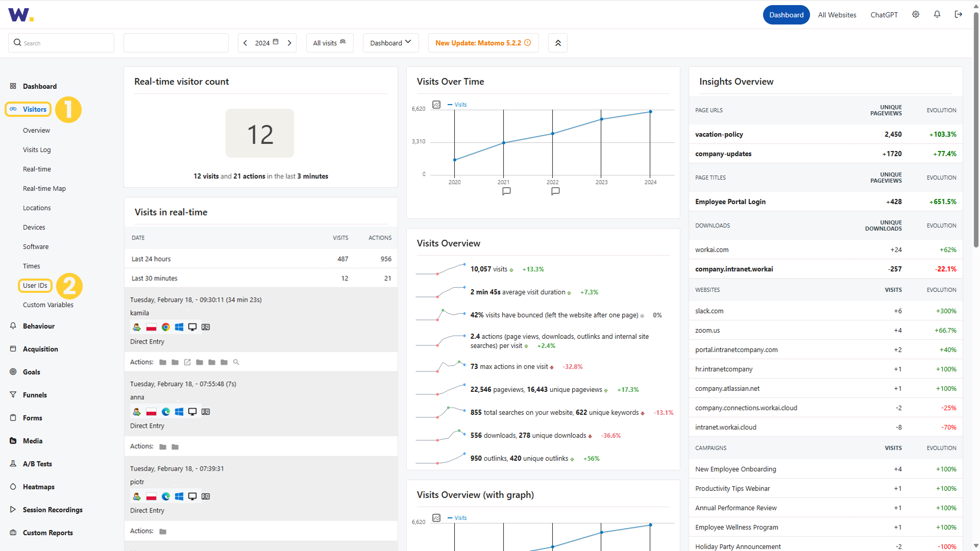The height and width of the screenshot is (551, 980).
Task: Expand the Goals section in the sidebar
Action: tap(31, 372)
